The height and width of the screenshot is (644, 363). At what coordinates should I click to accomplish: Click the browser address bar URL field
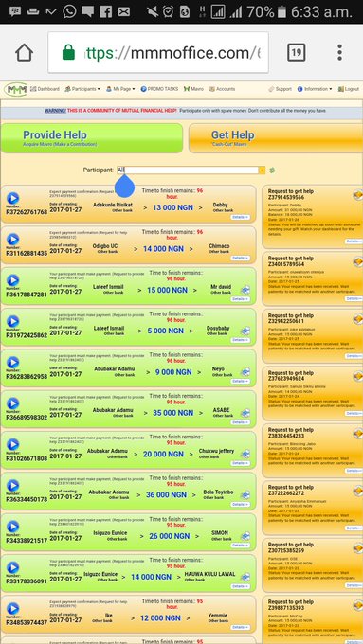(x=158, y=53)
